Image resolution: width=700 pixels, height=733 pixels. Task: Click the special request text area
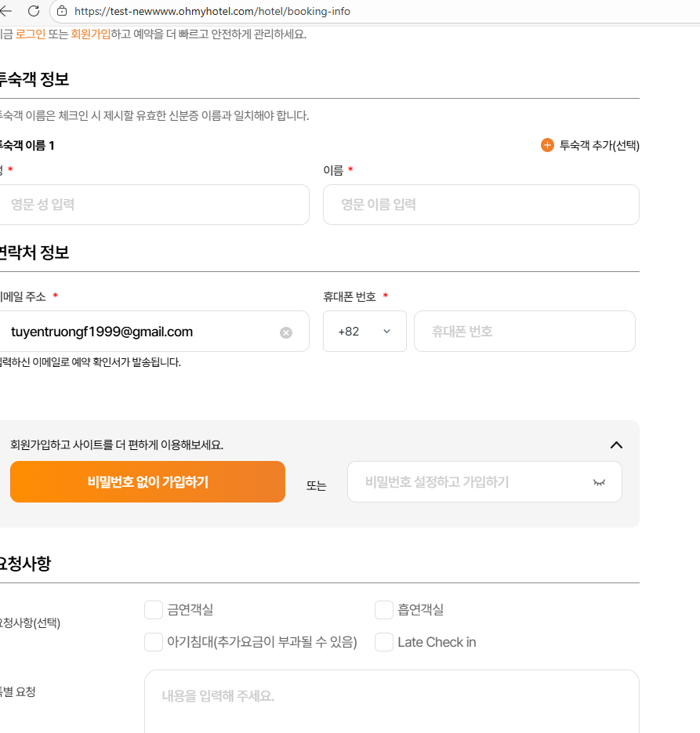point(391,702)
